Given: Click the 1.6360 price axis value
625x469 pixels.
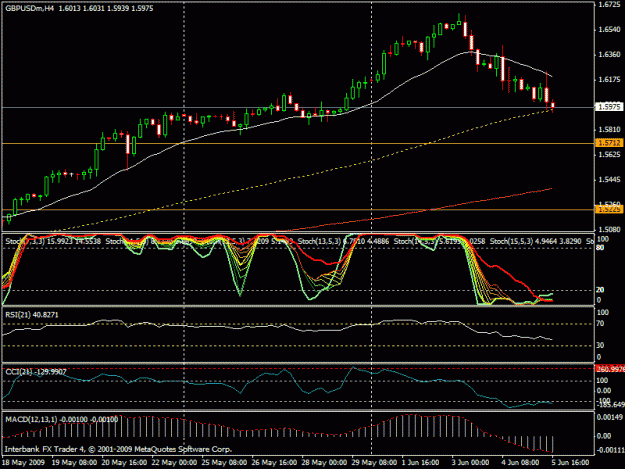Looking at the screenshot, I should pyautogui.click(x=609, y=55).
